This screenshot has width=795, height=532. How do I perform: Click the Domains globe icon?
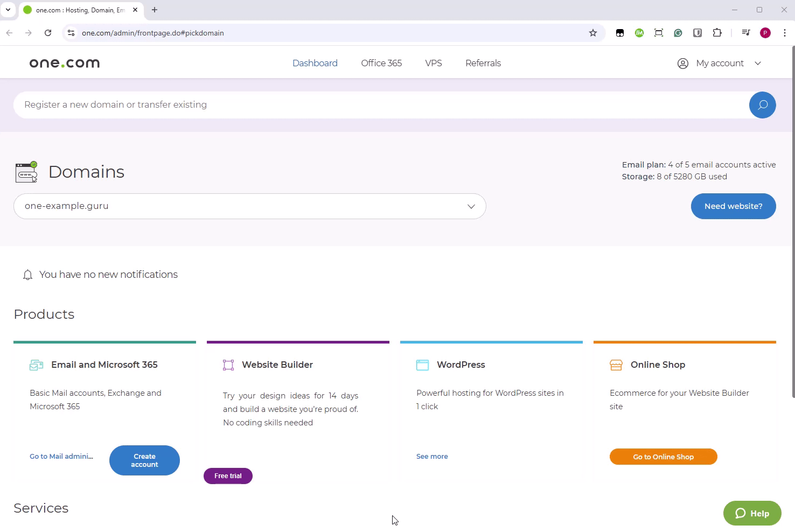(x=26, y=172)
